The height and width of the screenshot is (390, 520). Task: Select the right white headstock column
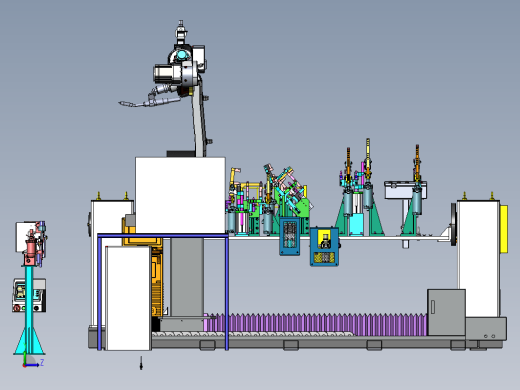(x=479, y=259)
